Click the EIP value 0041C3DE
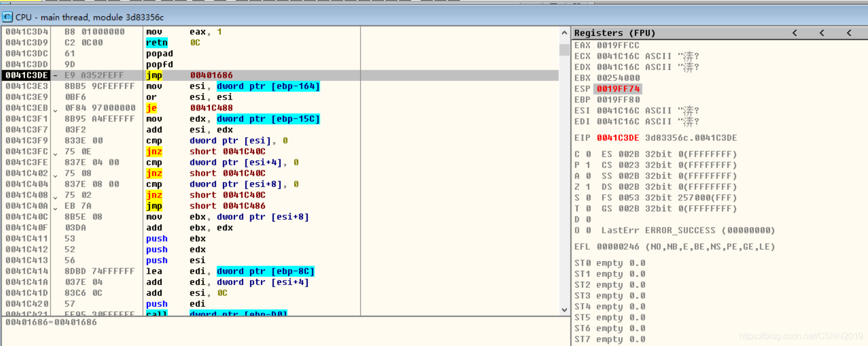The width and height of the screenshot is (868, 346). pos(618,138)
